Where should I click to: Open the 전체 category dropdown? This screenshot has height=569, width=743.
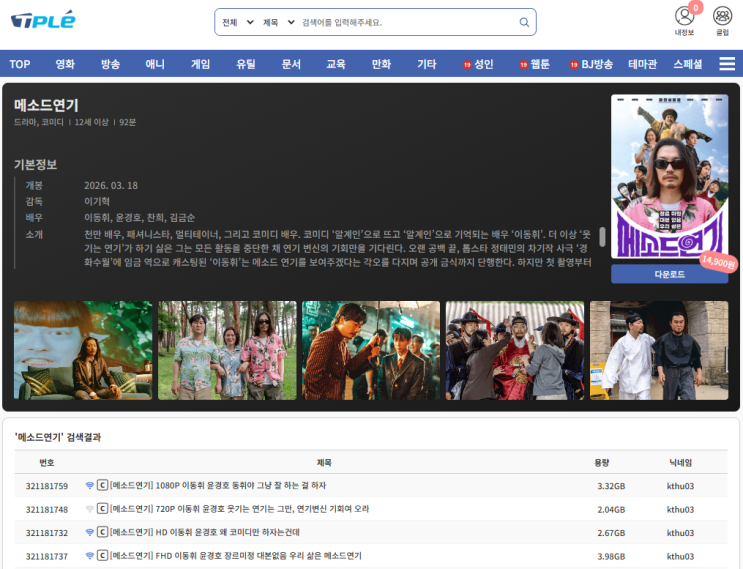click(238, 22)
